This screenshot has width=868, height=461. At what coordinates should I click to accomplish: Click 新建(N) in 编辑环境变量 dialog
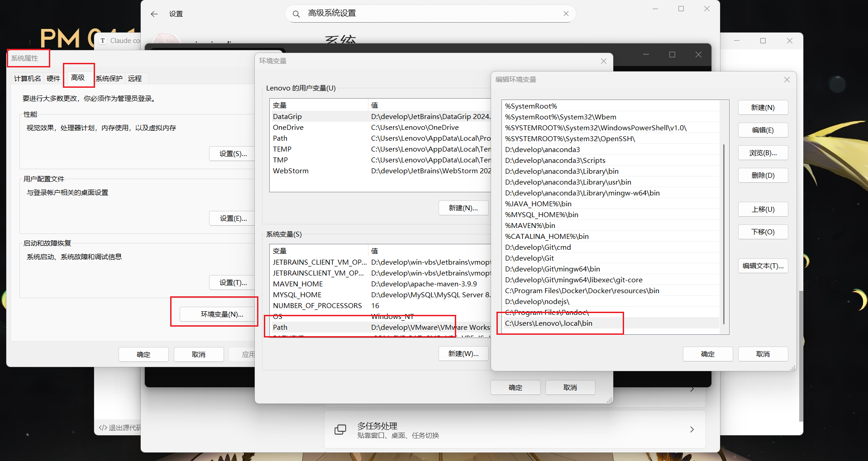(x=763, y=108)
